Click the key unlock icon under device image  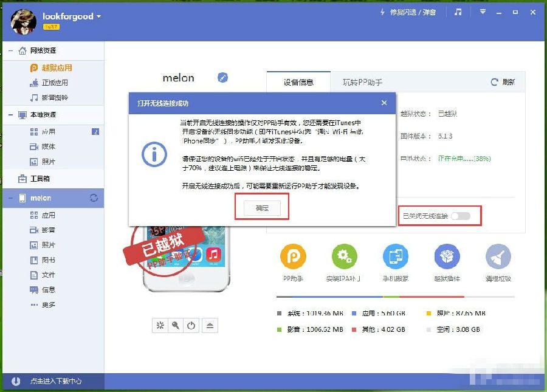tap(176, 325)
